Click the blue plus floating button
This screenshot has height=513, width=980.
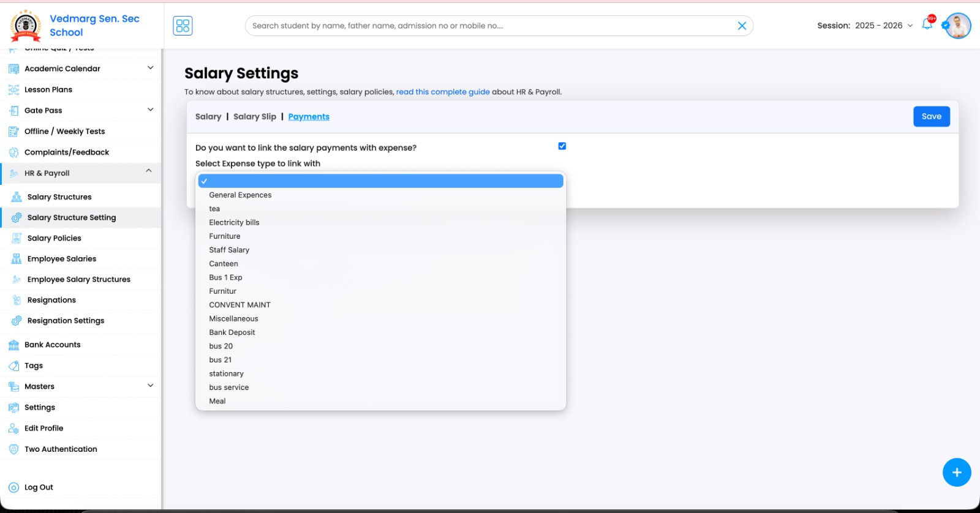coord(956,472)
